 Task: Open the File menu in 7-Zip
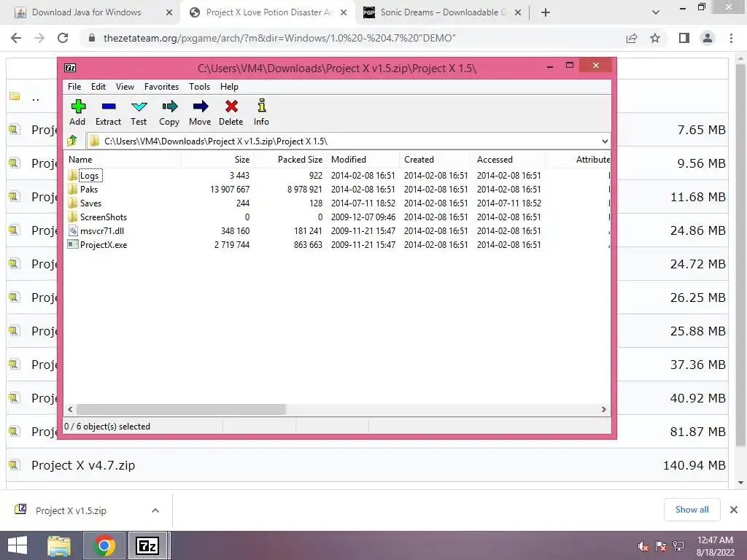[x=74, y=87]
